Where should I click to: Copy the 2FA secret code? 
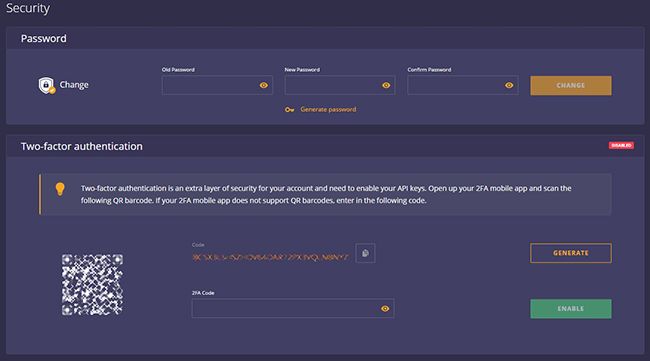click(x=365, y=253)
